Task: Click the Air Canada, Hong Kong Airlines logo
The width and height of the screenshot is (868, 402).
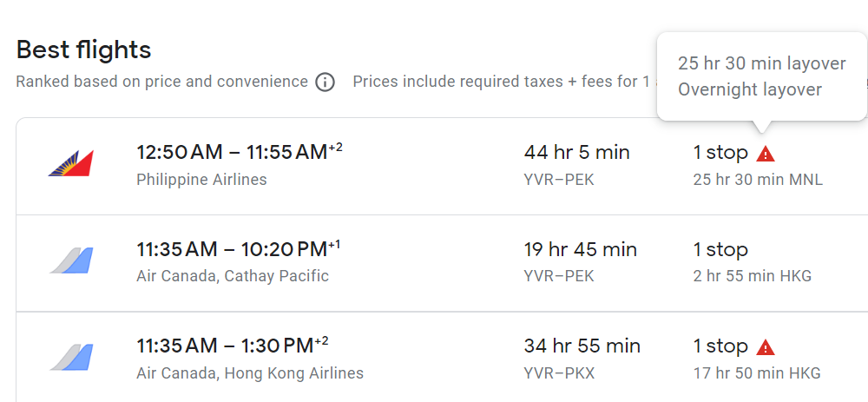Action: pyautogui.click(x=70, y=357)
